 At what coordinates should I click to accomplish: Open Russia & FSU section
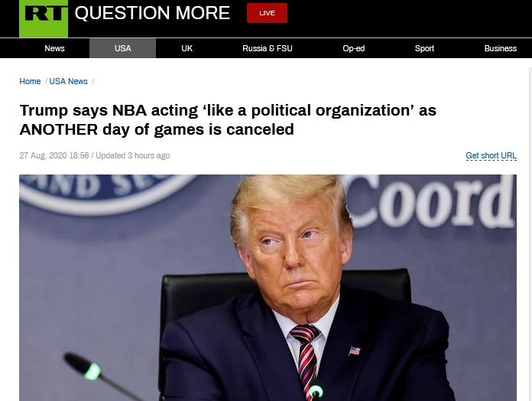click(268, 48)
